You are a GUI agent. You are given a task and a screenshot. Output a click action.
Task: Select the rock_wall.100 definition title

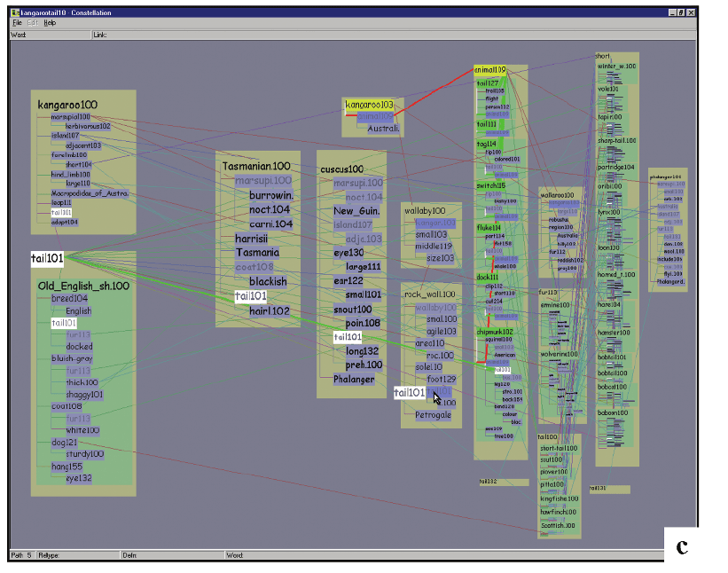coord(430,294)
